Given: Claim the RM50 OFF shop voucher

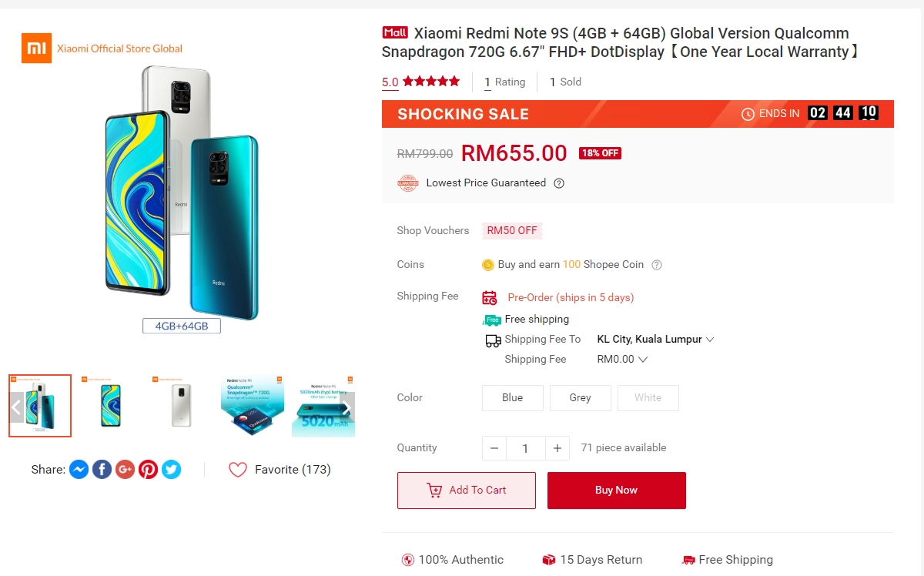Looking at the screenshot, I should point(512,231).
